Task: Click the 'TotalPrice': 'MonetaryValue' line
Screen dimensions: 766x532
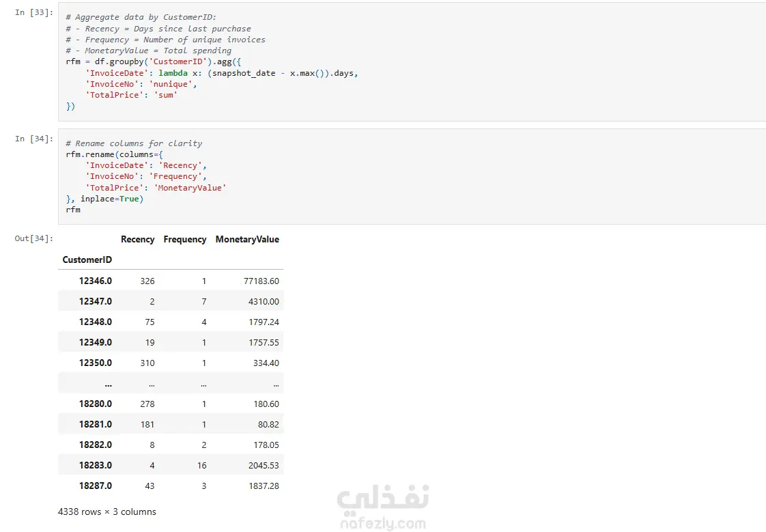Action: point(156,188)
